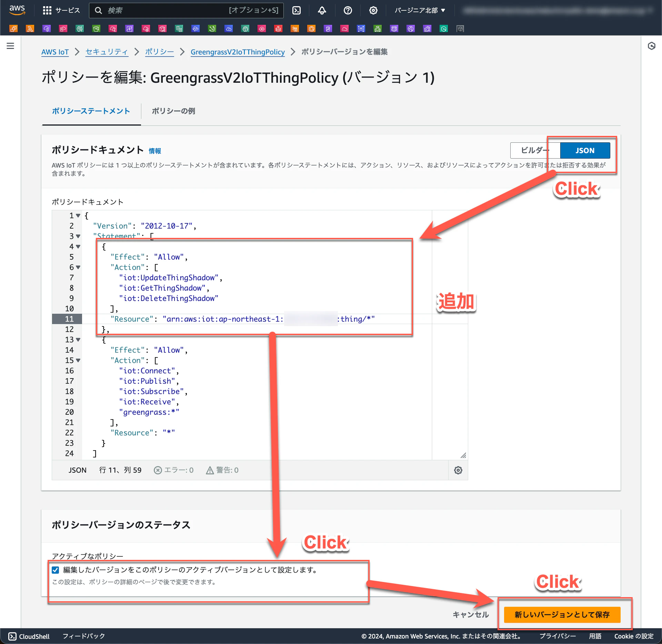Collapse the Action fold on line 15
This screenshot has height=644, width=662.
(x=78, y=361)
